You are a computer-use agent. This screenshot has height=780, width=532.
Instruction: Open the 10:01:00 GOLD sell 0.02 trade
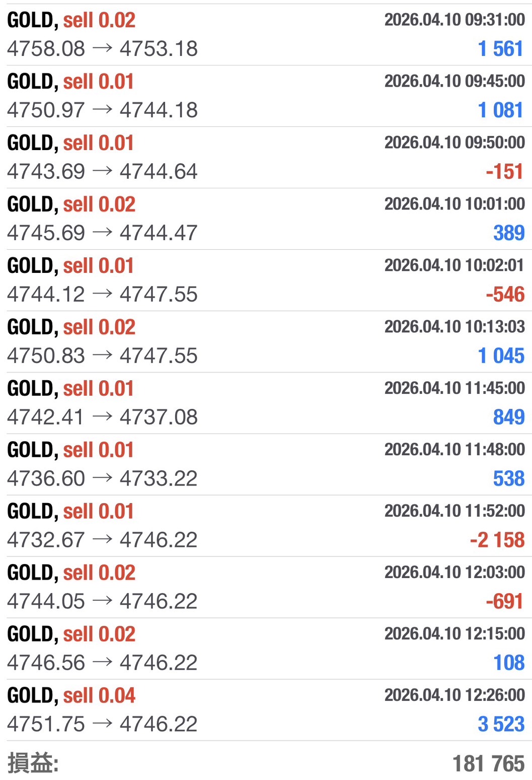(x=266, y=219)
